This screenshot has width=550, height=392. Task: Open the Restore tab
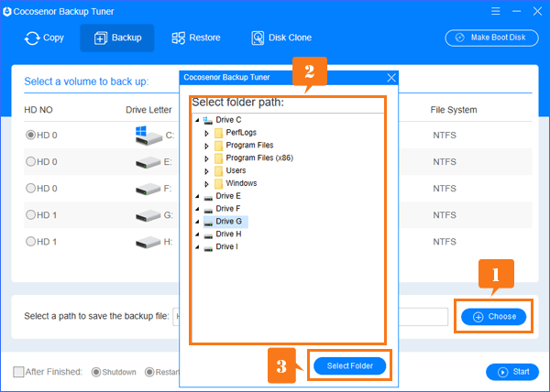(196, 38)
